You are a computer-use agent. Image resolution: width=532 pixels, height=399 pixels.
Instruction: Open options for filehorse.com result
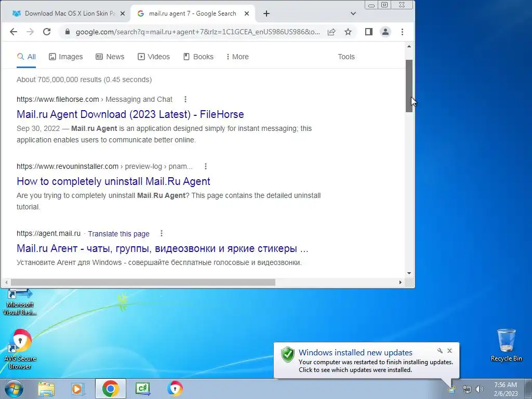185,99
